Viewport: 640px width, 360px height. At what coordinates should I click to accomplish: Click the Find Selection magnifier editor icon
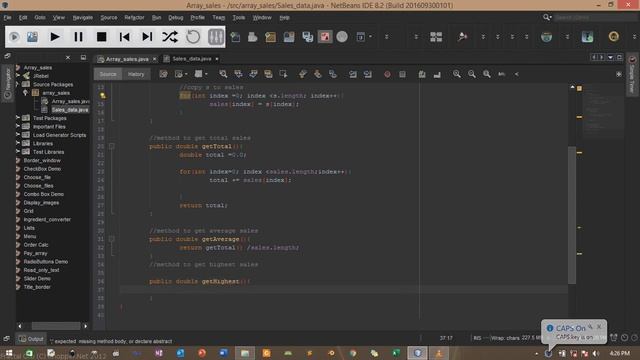click(x=223, y=74)
